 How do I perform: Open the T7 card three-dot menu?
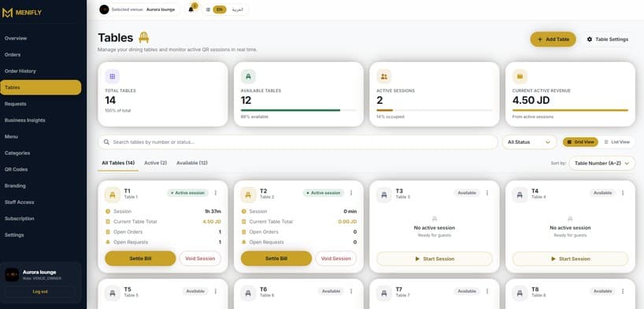tap(487, 292)
